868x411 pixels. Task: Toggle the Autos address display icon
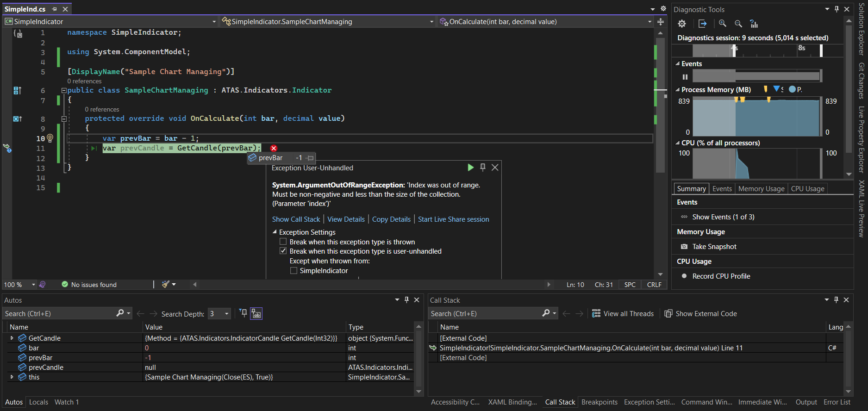point(256,313)
